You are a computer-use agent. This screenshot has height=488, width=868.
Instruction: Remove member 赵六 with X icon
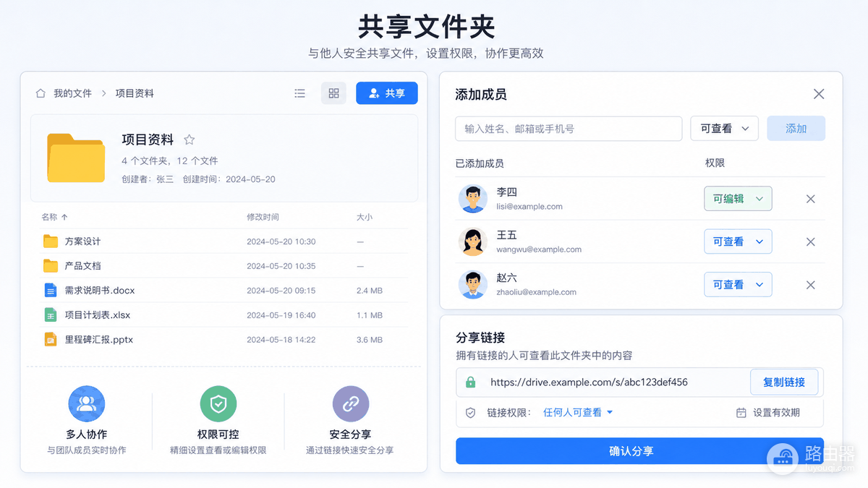[x=811, y=285]
